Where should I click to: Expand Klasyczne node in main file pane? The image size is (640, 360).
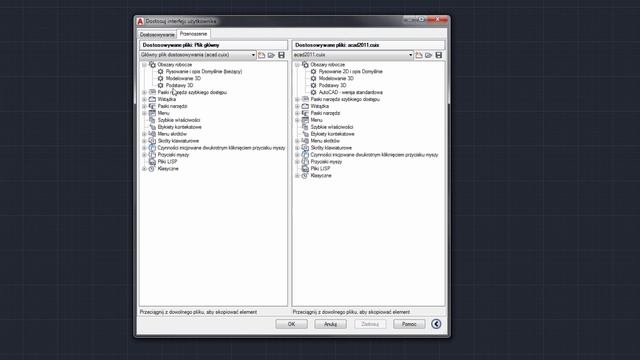tap(144, 169)
